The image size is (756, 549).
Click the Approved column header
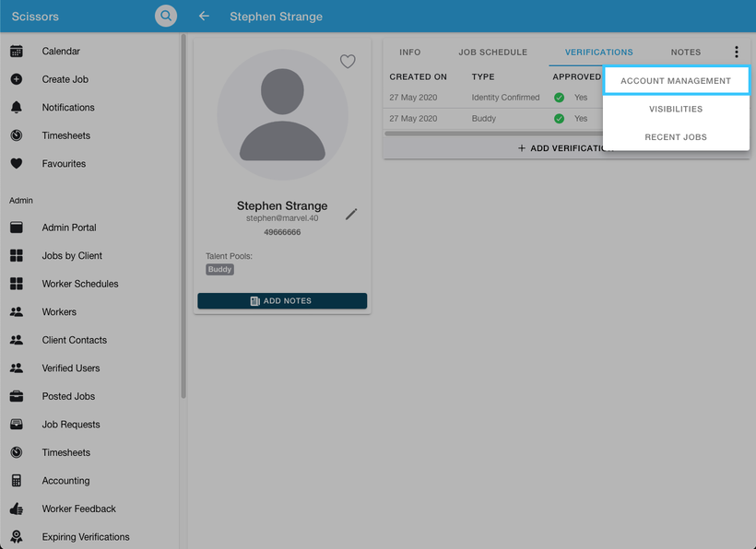click(576, 76)
